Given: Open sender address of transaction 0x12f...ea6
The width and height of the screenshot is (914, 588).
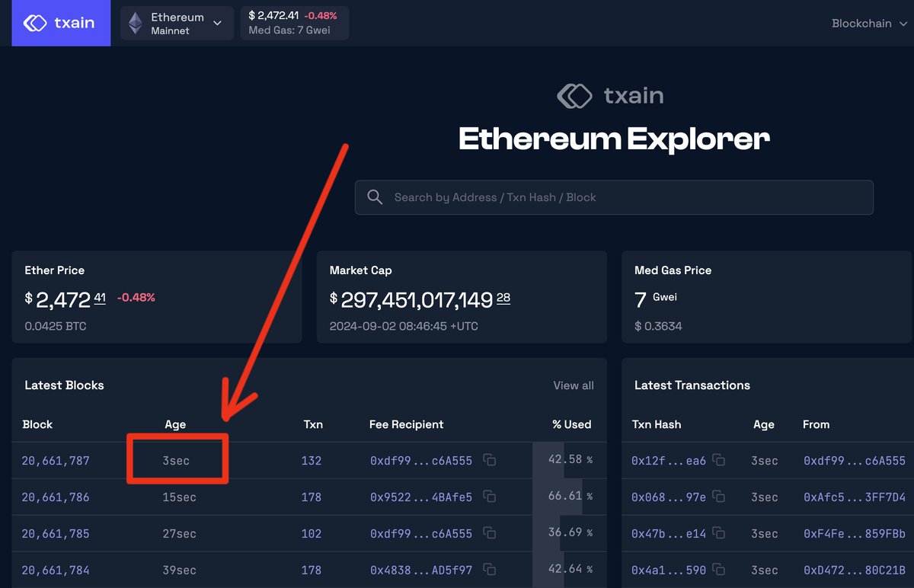Looking at the screenshot, I should [855, 461].
